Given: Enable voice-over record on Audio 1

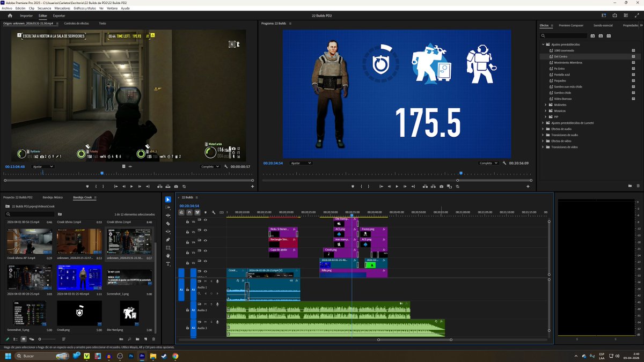Looking at the screenshot, I should [217, 281].
